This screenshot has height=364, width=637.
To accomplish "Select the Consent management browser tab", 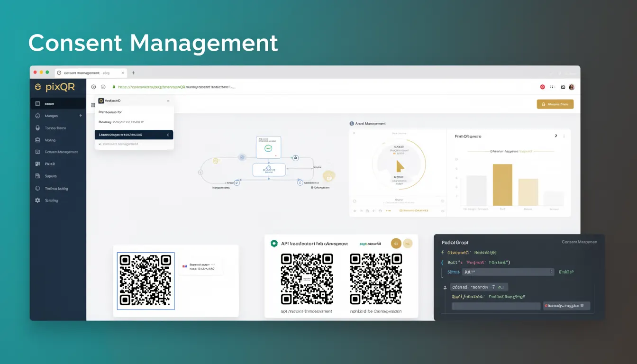I will coord(91,73).
